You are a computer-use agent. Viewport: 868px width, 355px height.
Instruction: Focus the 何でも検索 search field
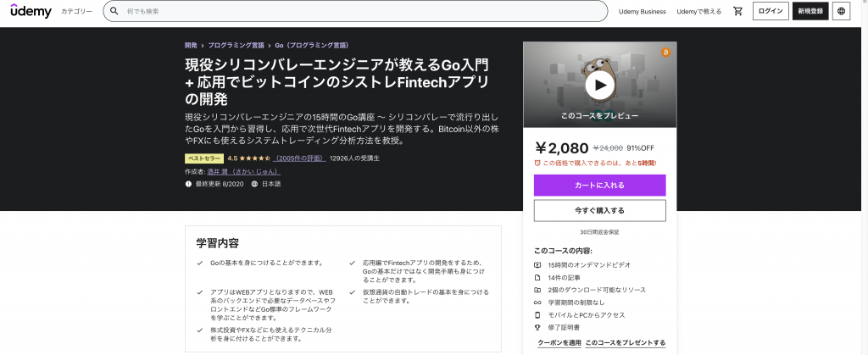pos(355,11)
